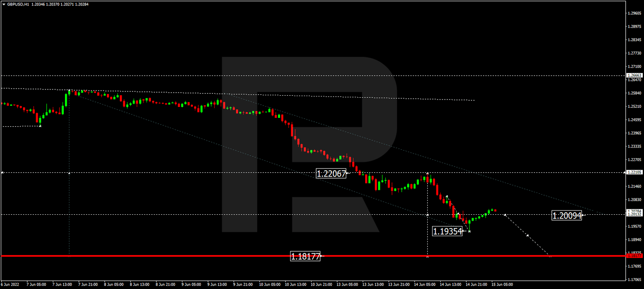Screen dimensions: 644x289
Task: Click the 1.18177 support level label
Action: [x=306, y=255]
